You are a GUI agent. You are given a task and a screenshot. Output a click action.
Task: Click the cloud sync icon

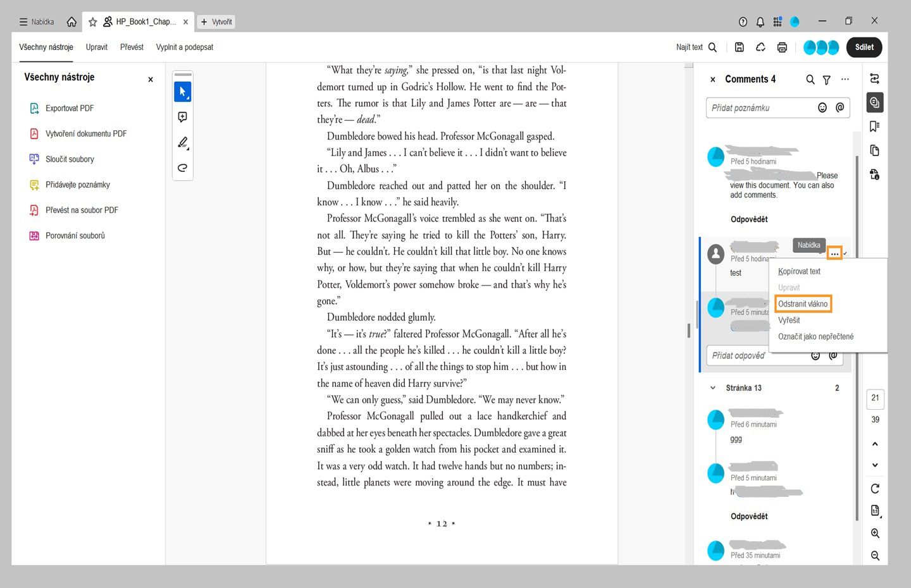[760, 47]
